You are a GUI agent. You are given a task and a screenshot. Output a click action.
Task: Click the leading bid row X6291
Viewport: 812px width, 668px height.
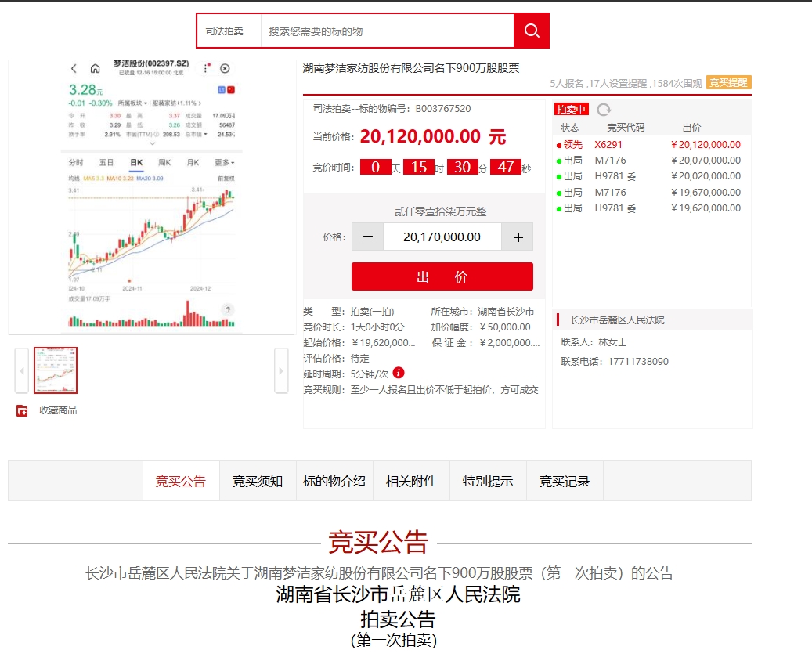pyautogui.click(x=648, y=144)
